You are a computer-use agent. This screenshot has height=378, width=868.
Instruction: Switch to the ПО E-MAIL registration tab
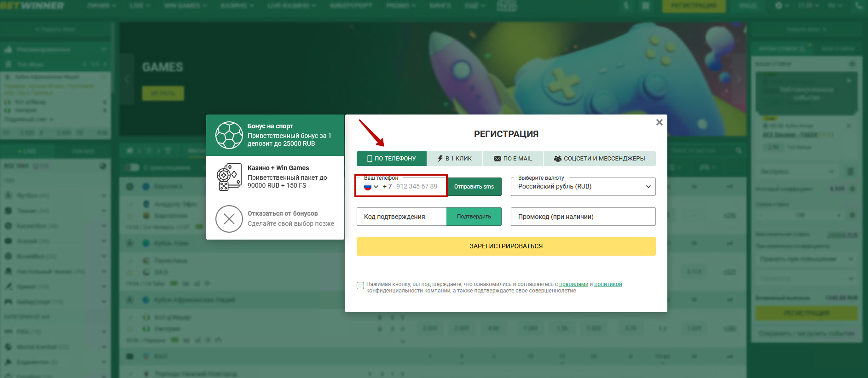click(x=513, y=159)
